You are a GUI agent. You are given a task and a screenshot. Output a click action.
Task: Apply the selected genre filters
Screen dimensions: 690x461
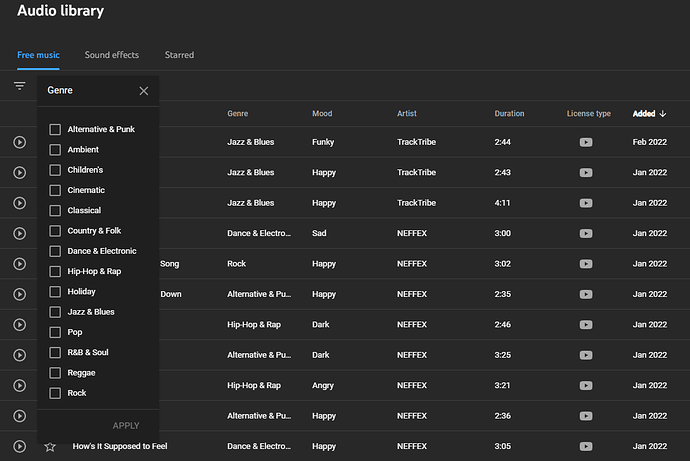(126, 425)
